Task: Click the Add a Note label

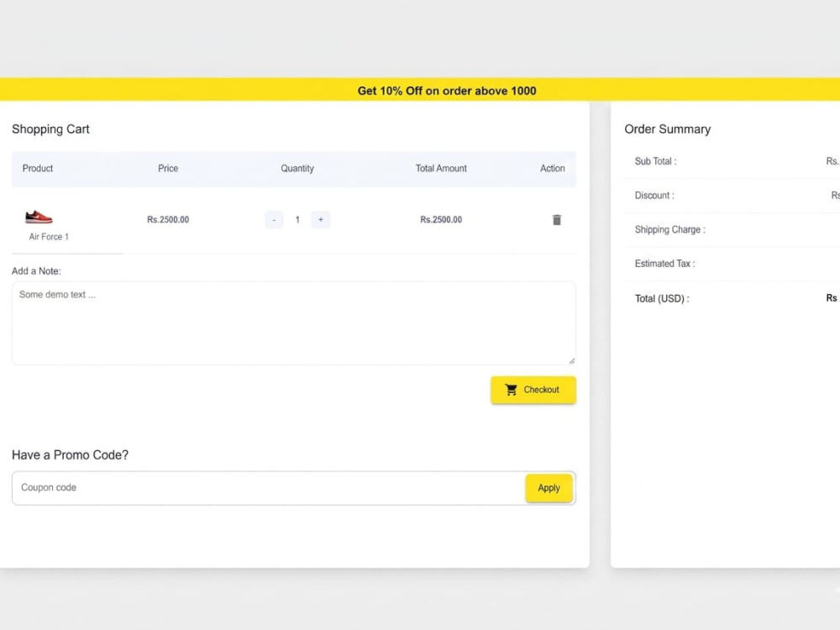Action: tap(36, 271)
